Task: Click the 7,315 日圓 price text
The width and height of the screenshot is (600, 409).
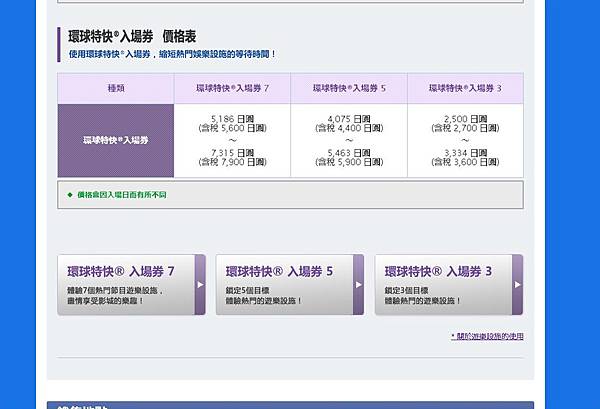Action: click(232, 153)
